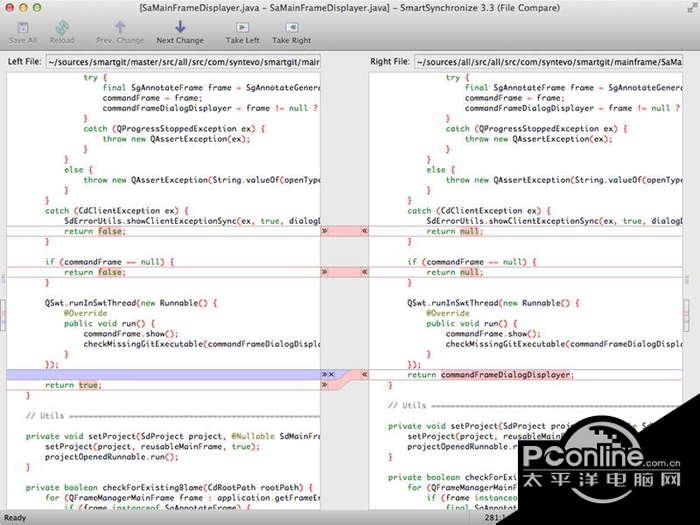The height and width of the screenshot is (525, 700).
Task: Click the Left File path field
Action: pyautogui.click(x=183, y=62)
